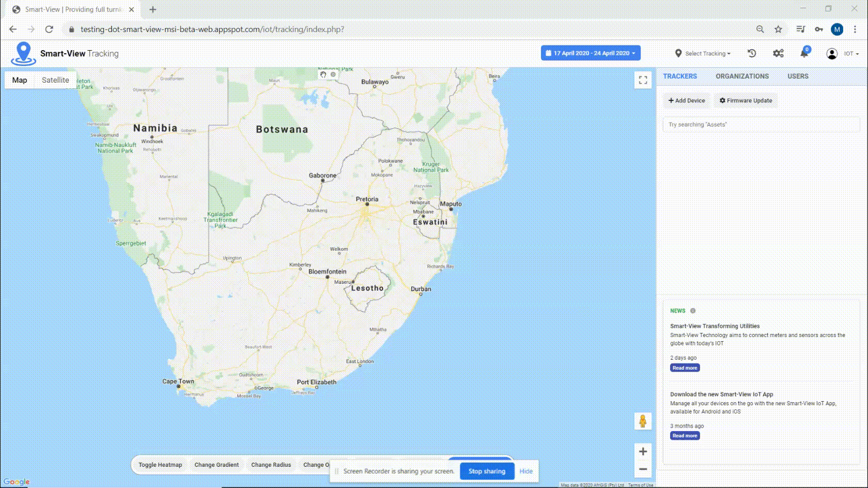Read more on Smart-View Transforming Utilities
This screenshot has height=488, width=868.
click(x=685, y=368)
